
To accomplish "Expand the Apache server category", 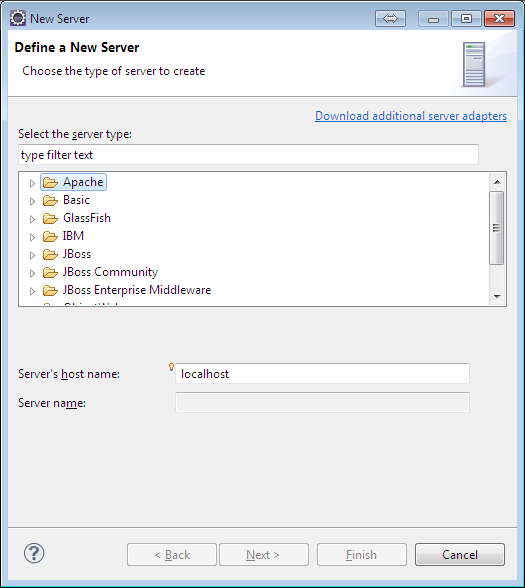I will [32, 183].
